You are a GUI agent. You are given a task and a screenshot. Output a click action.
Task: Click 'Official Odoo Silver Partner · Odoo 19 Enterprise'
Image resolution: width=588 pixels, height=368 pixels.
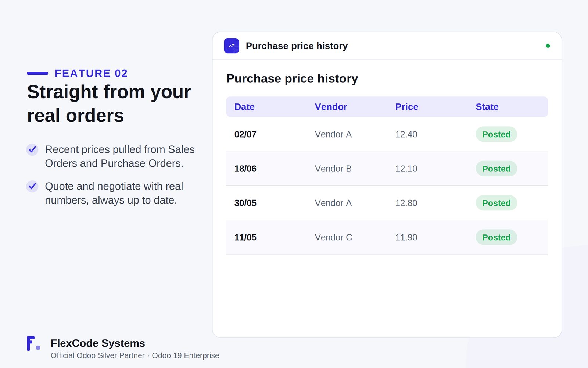[135, 355]
